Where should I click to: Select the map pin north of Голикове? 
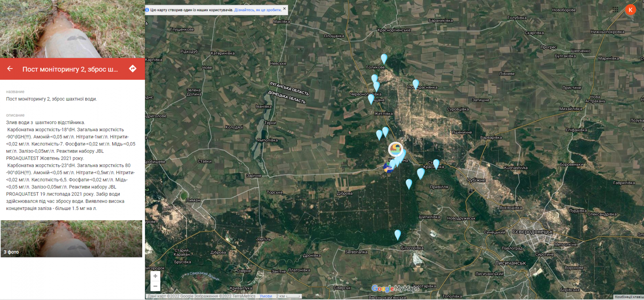point(384,59)
